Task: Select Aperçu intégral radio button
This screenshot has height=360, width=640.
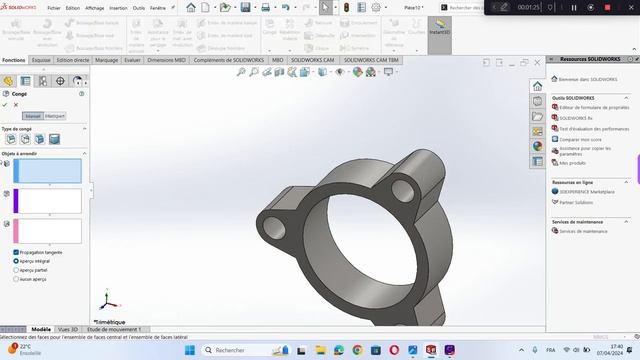Action: pyautogui.click(x=16, y=261)
